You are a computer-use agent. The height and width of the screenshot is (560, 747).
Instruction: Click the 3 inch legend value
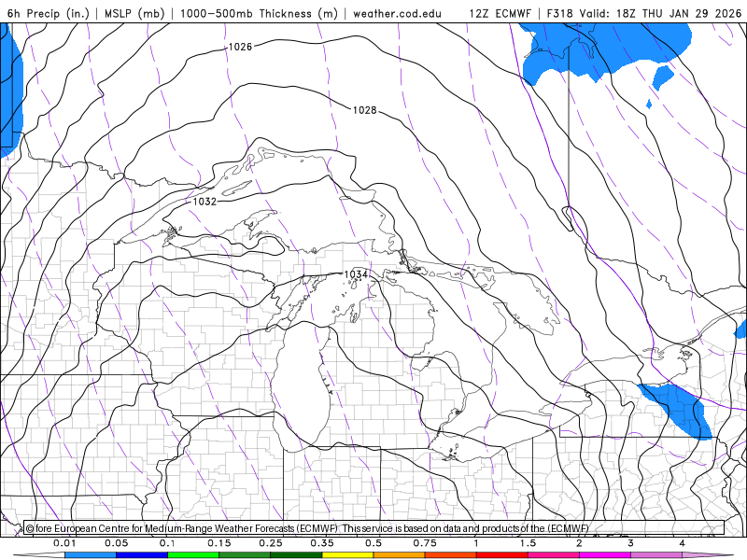tap(630, 543)
